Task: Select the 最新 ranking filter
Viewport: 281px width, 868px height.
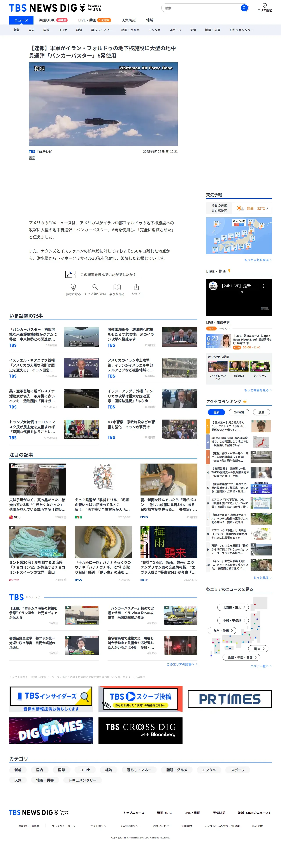Action: 216,412
